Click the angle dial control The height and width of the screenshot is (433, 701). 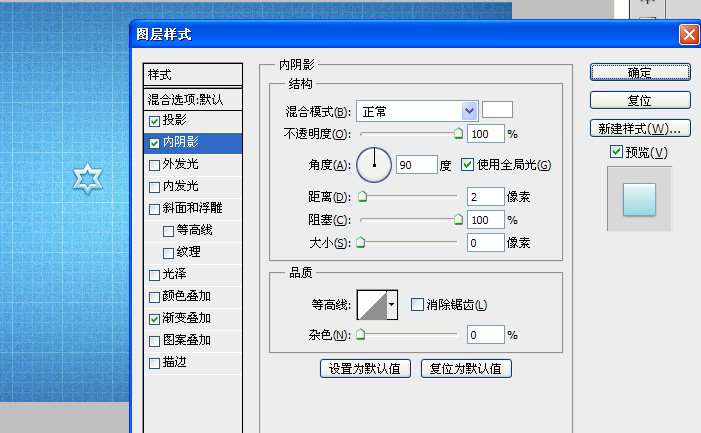(374, 165)
